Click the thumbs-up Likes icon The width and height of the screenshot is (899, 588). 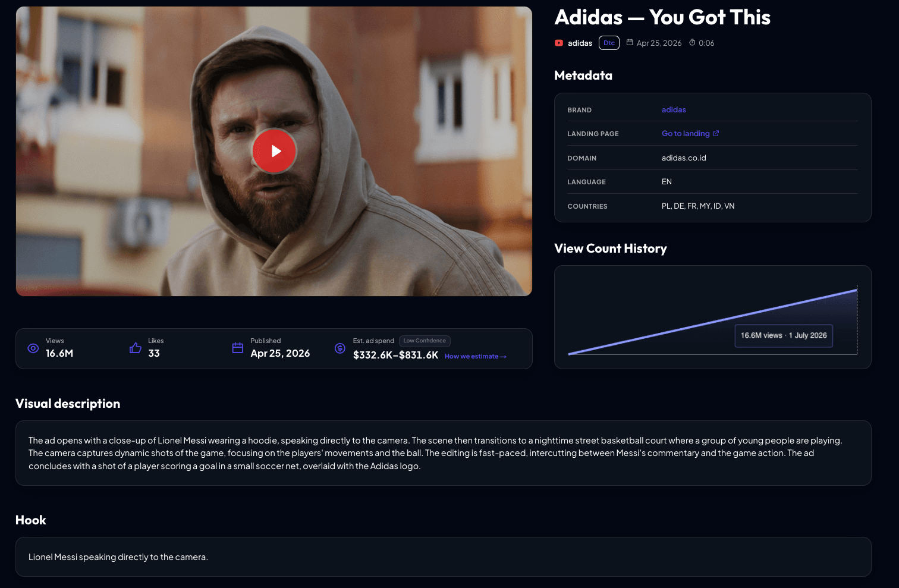[x=136, y=348]
